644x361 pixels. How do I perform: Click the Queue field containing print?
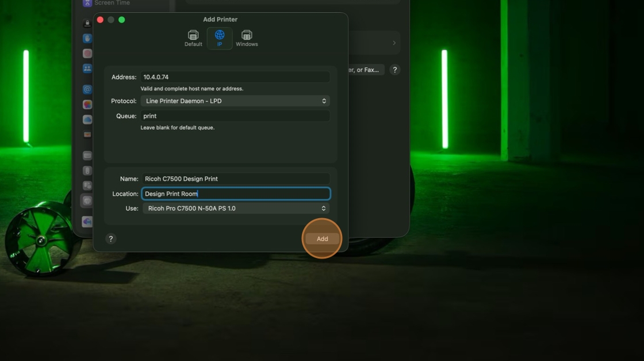pos(235,116)
